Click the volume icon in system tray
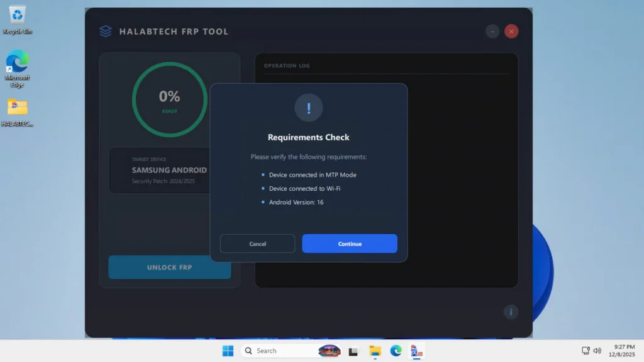Screen dimensions: 644x362 pos(597,351)
